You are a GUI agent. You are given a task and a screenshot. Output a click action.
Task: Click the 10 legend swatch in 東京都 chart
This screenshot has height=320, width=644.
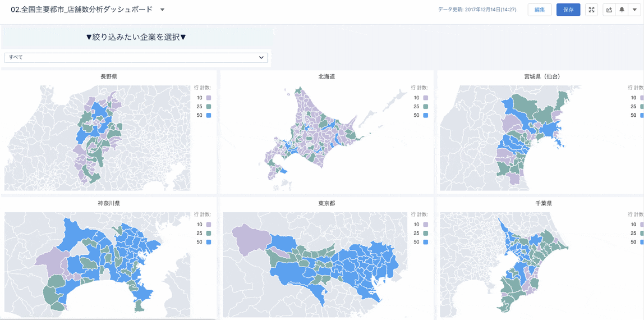425,225
